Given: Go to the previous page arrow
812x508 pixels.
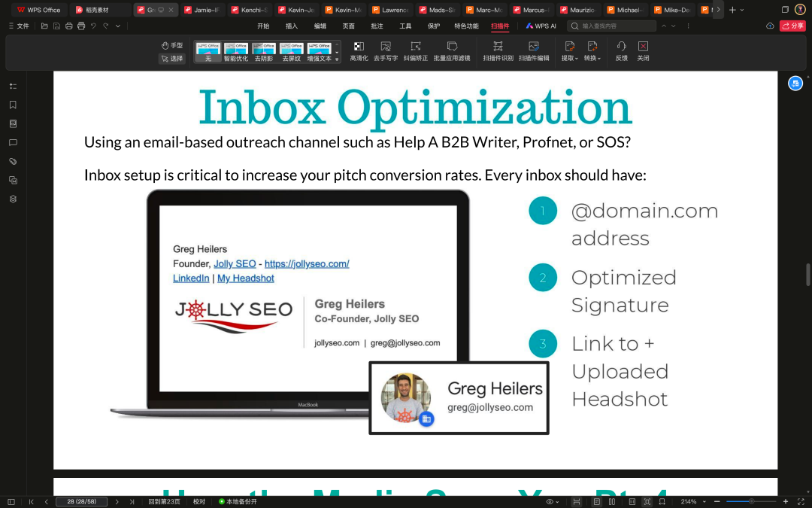Looking at the screenshot, I should point(46,501).
